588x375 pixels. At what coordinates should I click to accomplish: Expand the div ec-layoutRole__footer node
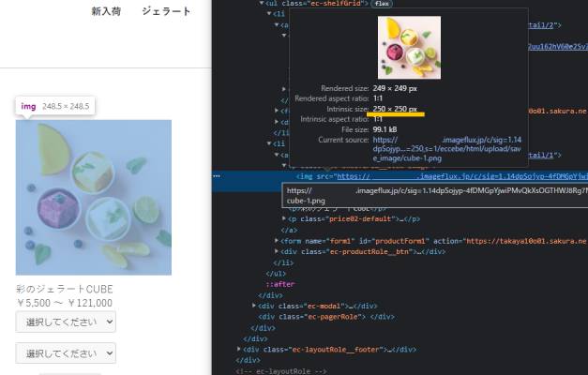240,349
